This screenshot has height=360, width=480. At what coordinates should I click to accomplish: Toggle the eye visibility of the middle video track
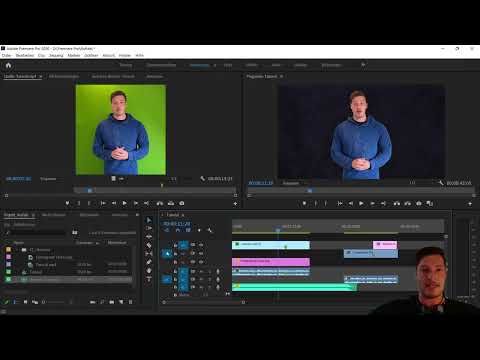click(x=201, y=253)
